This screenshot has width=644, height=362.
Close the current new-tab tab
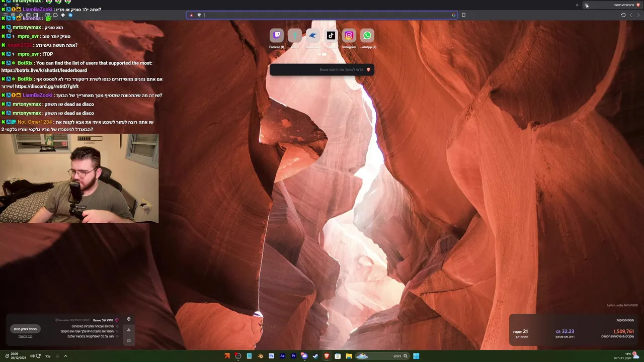(x=586, y=5)
